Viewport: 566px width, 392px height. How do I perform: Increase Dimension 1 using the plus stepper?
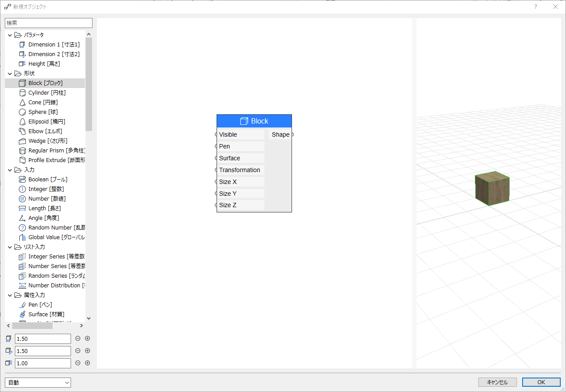[x=87, y=338]
